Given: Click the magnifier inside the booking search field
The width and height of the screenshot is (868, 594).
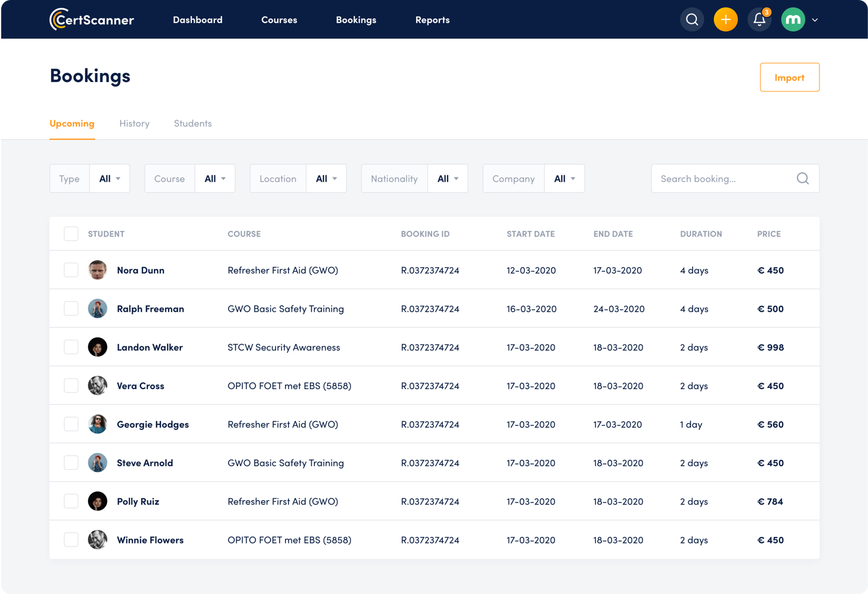Looking at the screenshot, I should tap(803, 178).
